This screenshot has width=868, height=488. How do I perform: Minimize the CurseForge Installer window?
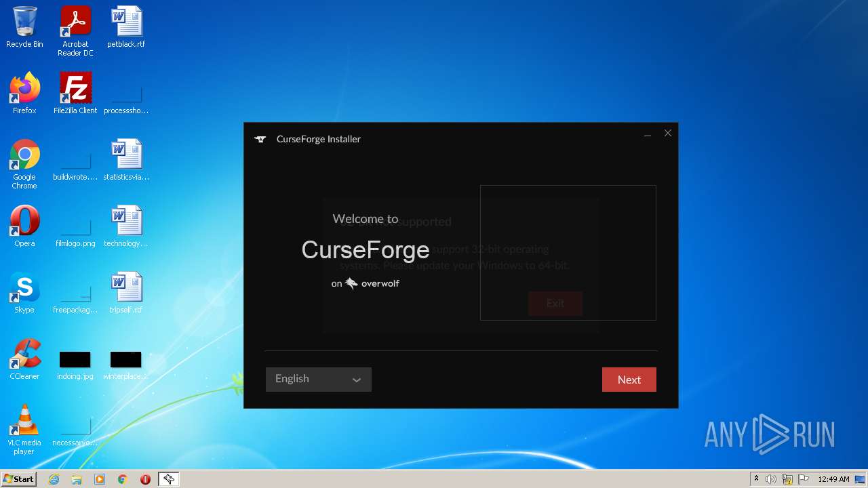pos(648,134)
